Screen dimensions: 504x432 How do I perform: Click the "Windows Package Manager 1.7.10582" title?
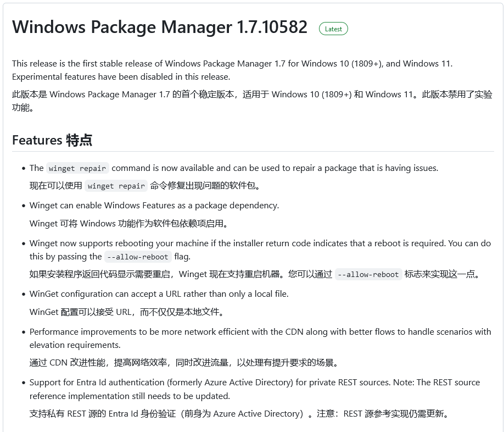(x=160, y=27)
